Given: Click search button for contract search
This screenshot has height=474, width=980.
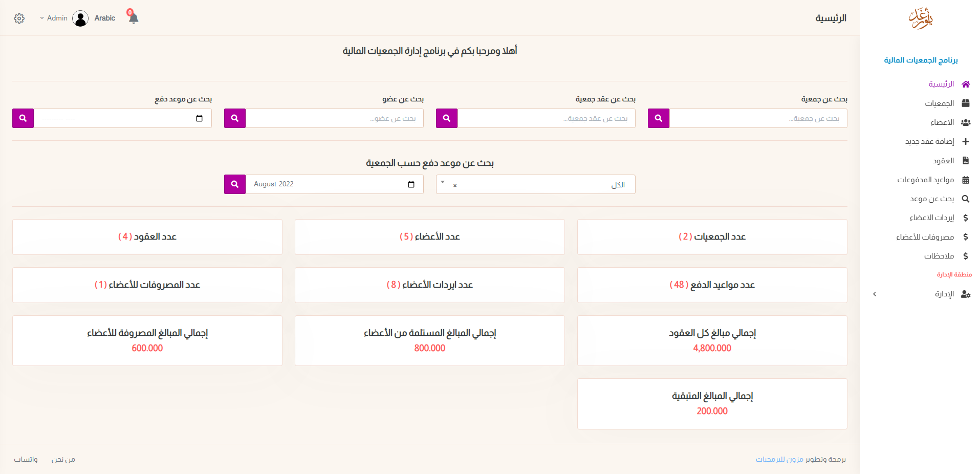Looking at the screenshot, I should 446,118.
